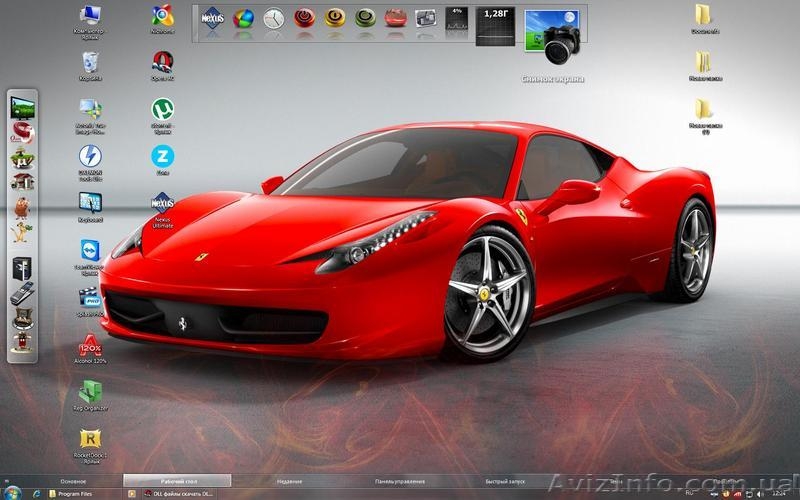Image resolution: width=800 pixels, height=500 pixels.
Task: Open the Nexus icon in top dock
Action: coord(212,19)
